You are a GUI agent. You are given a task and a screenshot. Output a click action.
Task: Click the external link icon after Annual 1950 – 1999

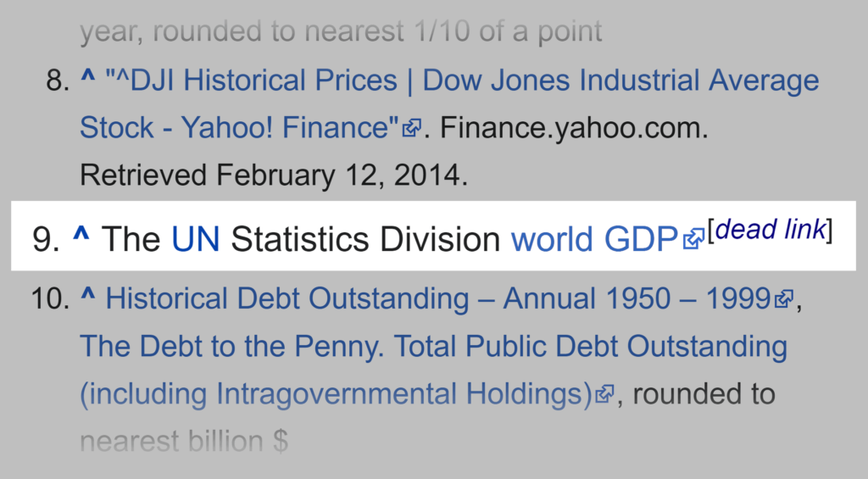point(784,298)
